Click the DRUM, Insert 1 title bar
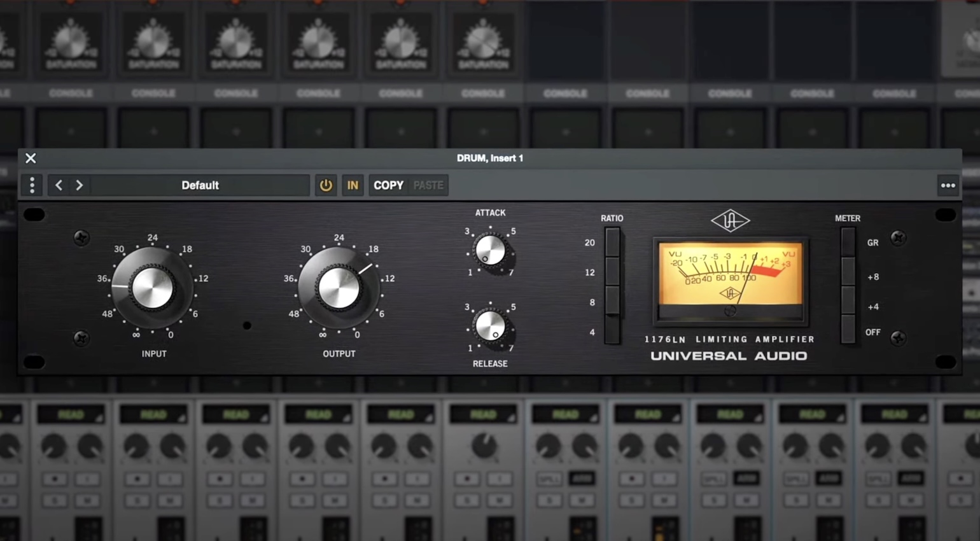980x541 pixels. (x=490, y=158)
